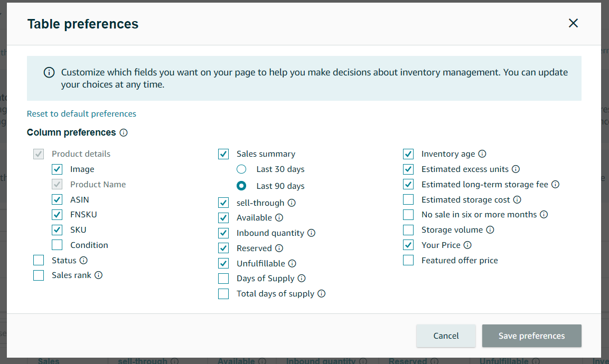Image resolution: width=609 pixels, height=364 pixels.
Task: Select the Last 30 days radio button
Action: pos(241,169)
